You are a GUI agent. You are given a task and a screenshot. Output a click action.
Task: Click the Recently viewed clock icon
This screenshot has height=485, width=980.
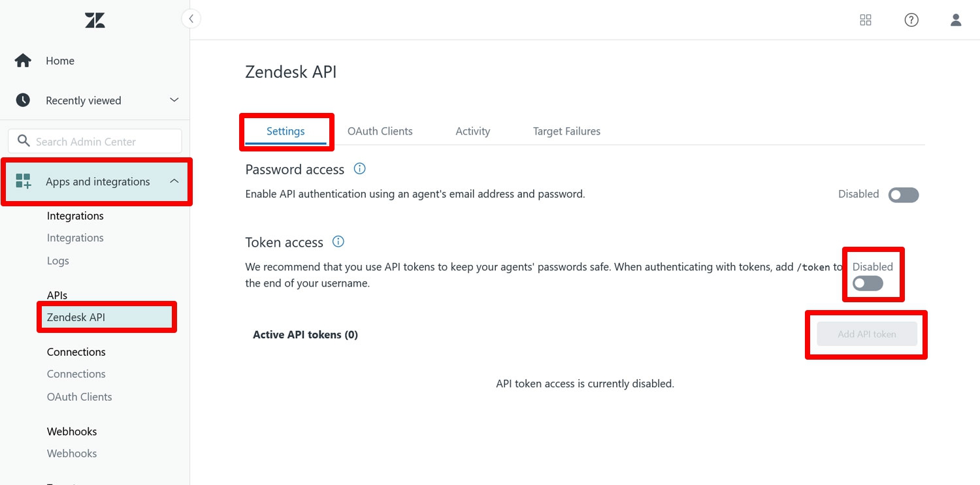point(23,100)
